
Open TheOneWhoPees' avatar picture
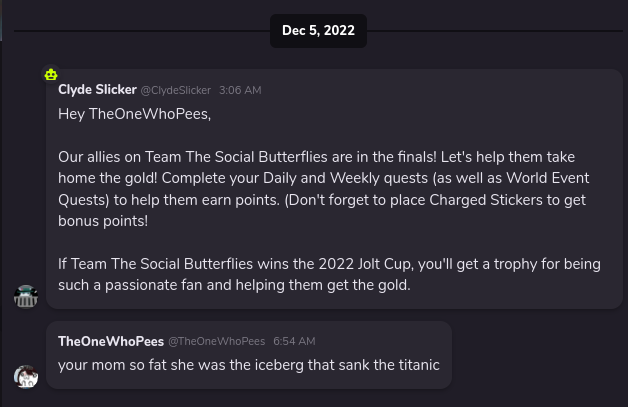click(26, 376)
